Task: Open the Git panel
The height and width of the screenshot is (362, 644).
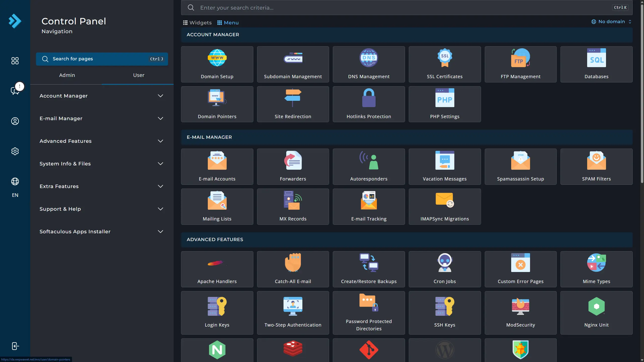Action: point(369,350)
